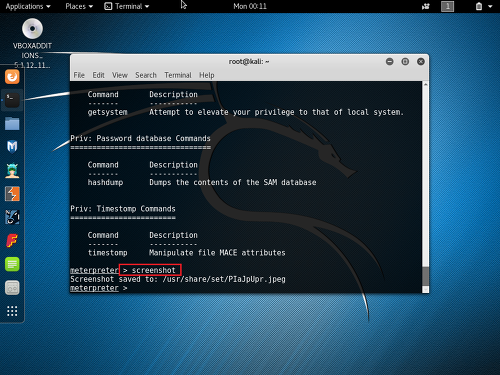The width and height of the screenshot is (500, 375).
Task: Click the saved path /usr/share/set/PIaJpUpr.jpeg
Action: (224, 279)
